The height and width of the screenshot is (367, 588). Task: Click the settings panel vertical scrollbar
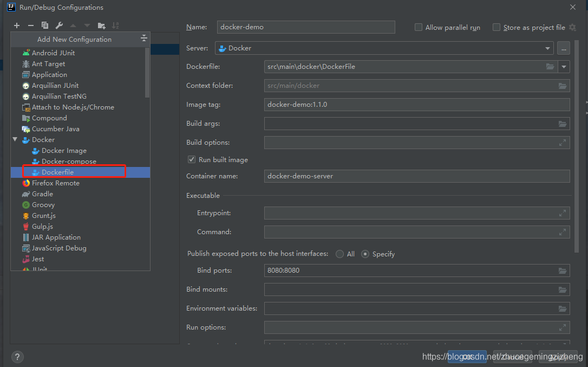tap(577, 146)
